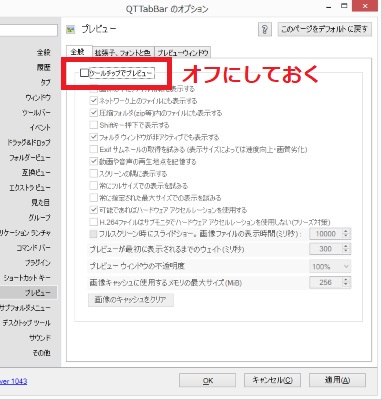Select フォルダービュー in the sidebar

30,158
